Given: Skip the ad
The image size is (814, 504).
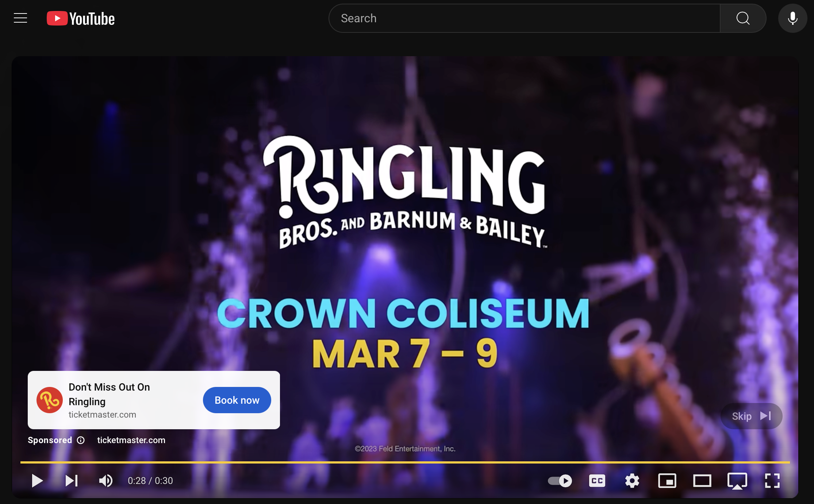Looking at the screenshot, I should click(752, 416).
